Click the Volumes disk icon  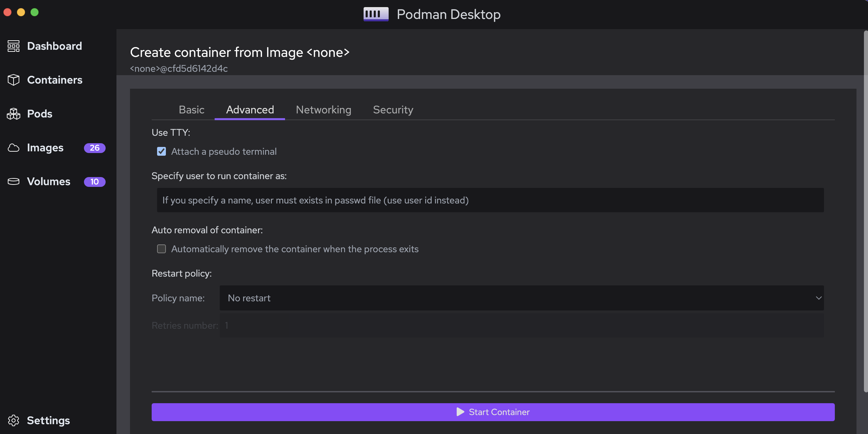(14, 181)
